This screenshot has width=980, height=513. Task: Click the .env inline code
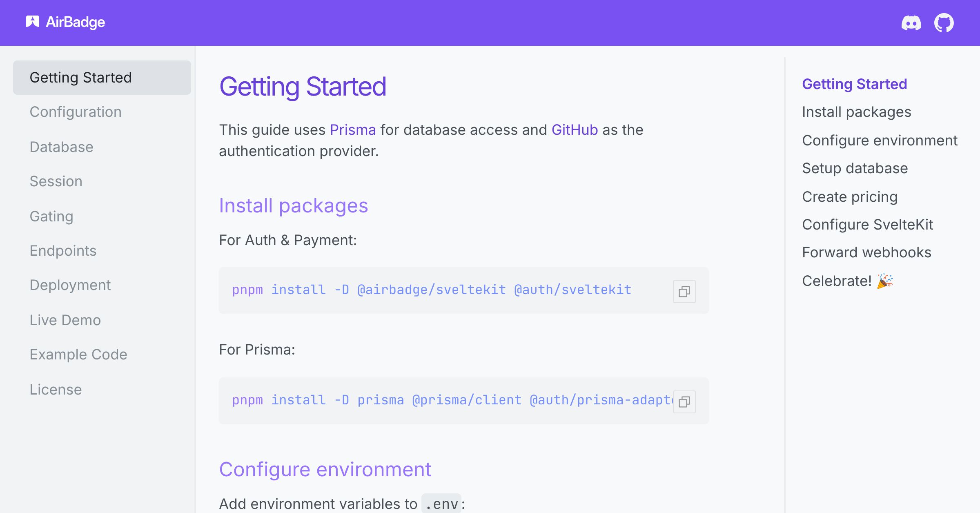click(441, 504)
